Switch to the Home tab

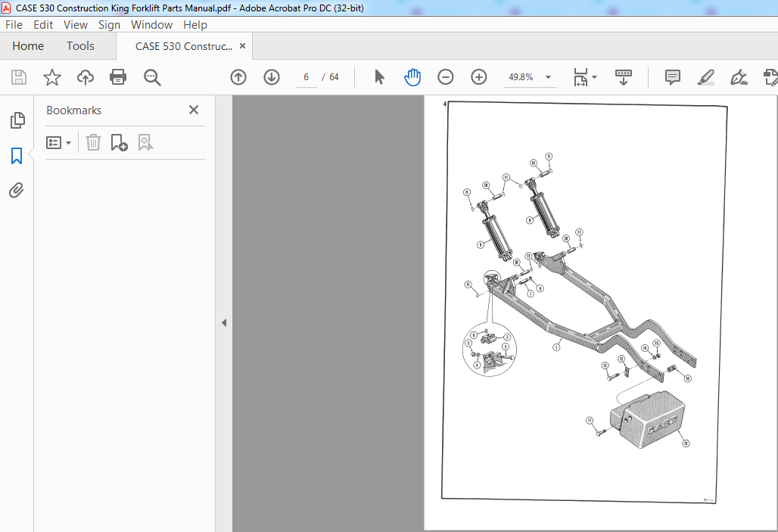[x=28, y=46]
